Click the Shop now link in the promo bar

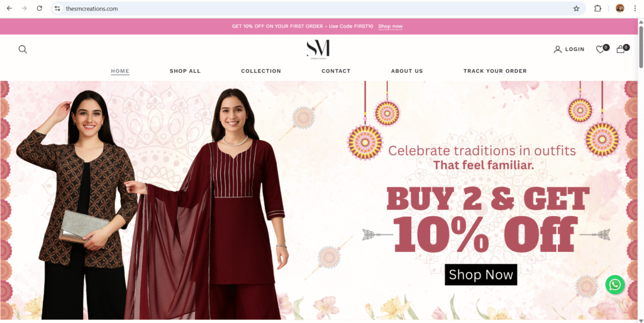[x=390, y=26]
